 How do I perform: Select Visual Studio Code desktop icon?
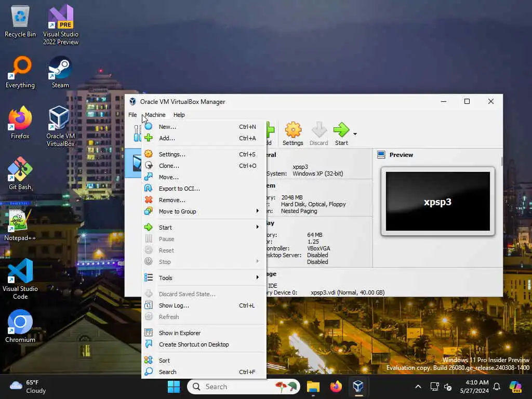tap(20, 279)
